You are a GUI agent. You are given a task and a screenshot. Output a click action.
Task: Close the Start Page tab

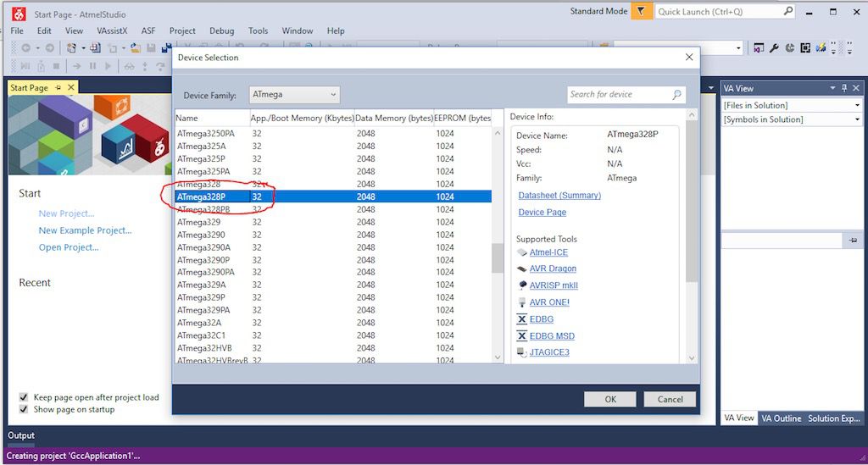click(71, 87)
